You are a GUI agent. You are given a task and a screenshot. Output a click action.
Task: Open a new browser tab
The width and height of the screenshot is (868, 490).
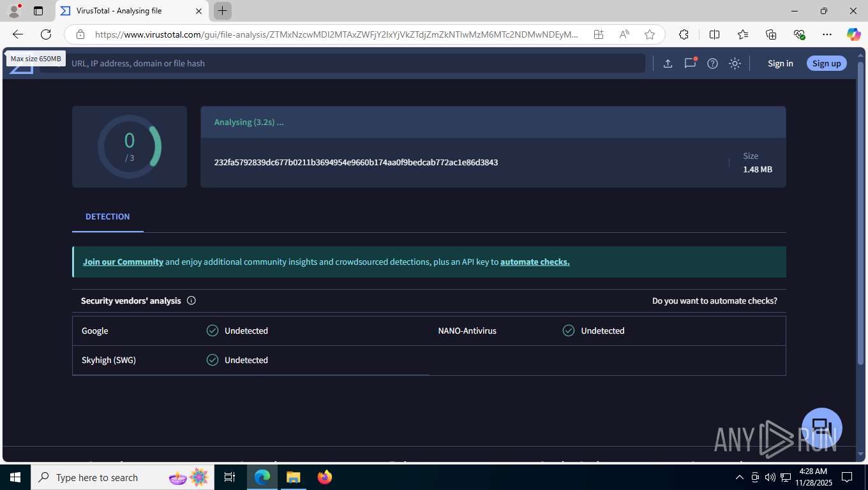click(222, 11)
